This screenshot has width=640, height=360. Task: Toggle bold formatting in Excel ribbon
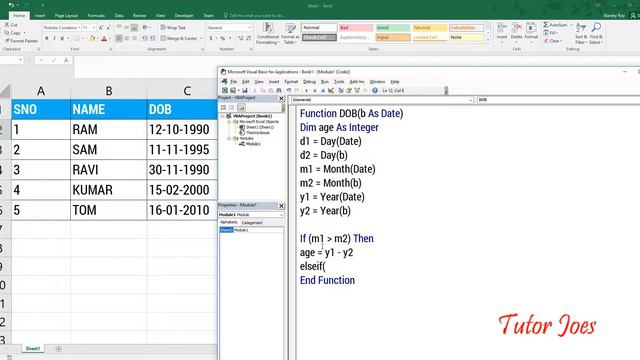47,38
